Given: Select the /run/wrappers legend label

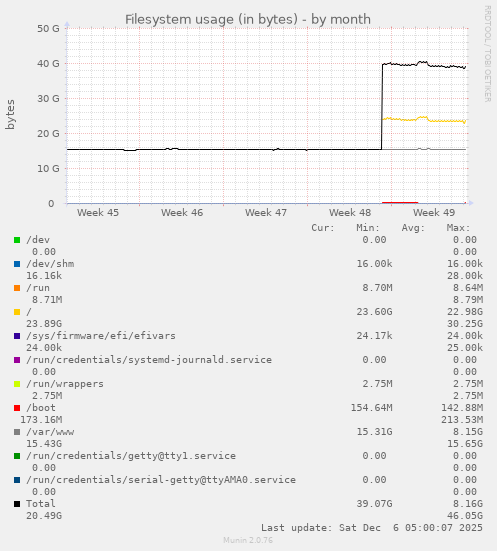Looking at the screenshot, I should (x=65, y=384).
